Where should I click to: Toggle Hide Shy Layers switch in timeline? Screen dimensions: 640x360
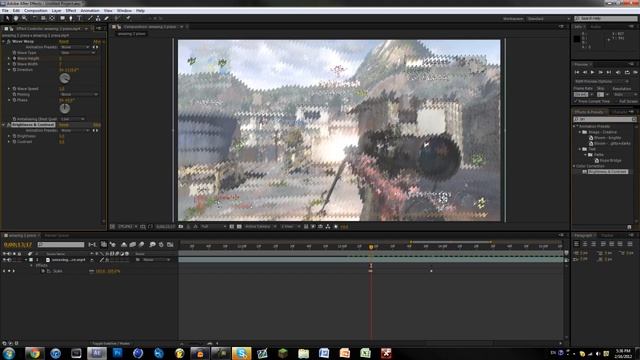(123, 244)
